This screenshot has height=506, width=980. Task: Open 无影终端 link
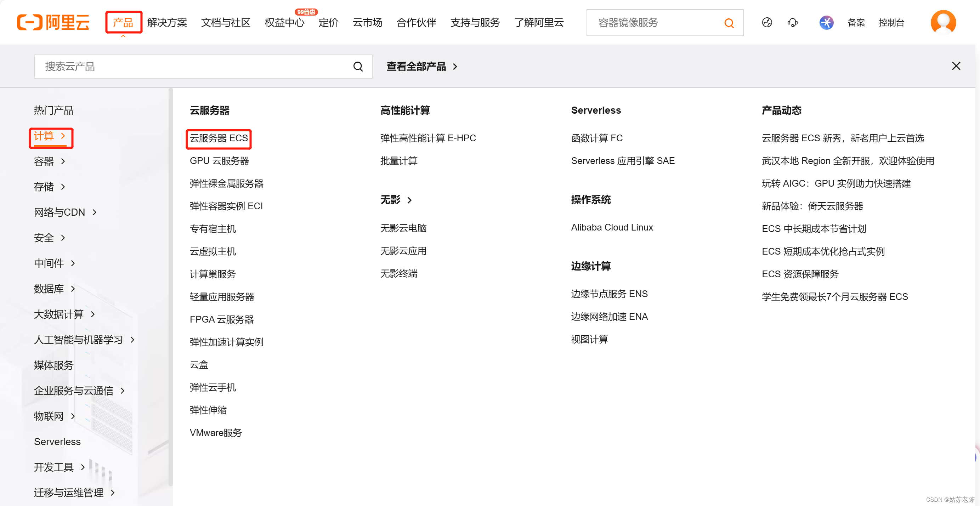coord(399,274)
